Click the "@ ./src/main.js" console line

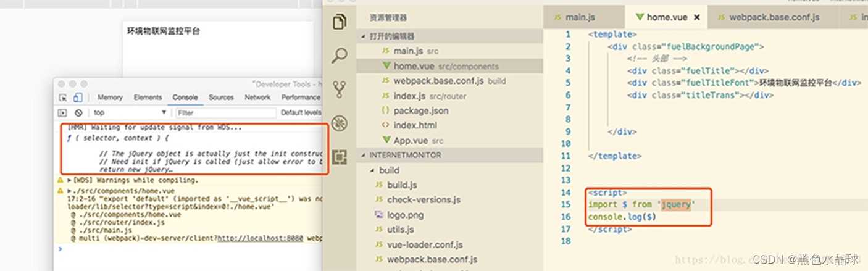click(x=101, y=230)
